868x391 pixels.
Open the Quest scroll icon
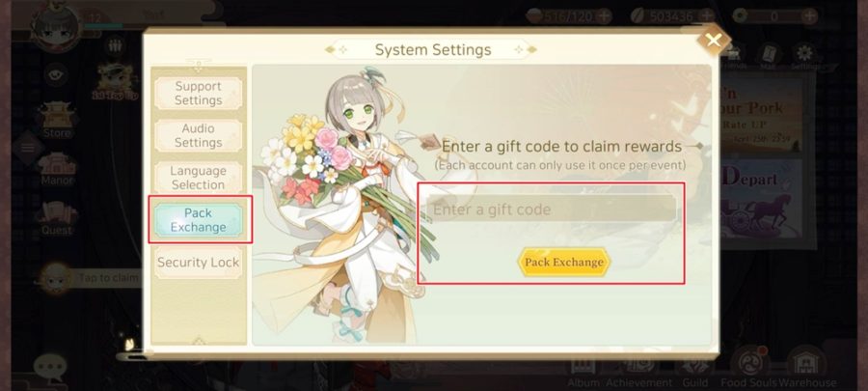click(57, 218)
